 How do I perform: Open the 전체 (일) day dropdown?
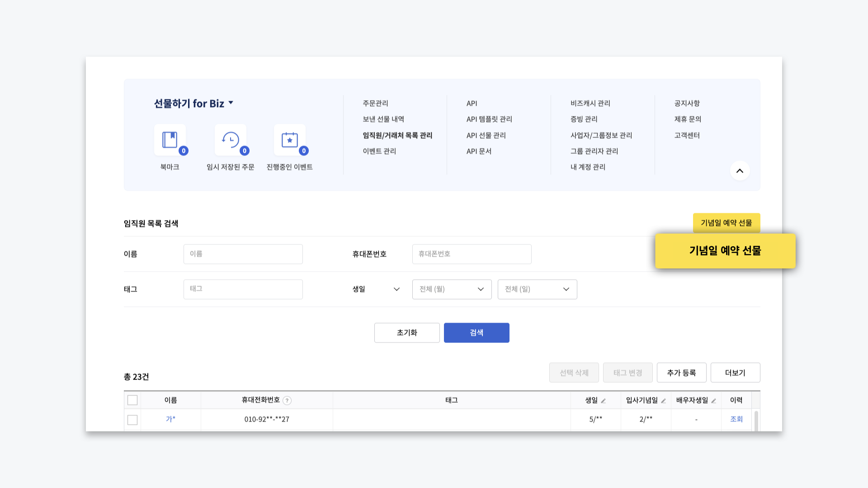click(537, 289)
